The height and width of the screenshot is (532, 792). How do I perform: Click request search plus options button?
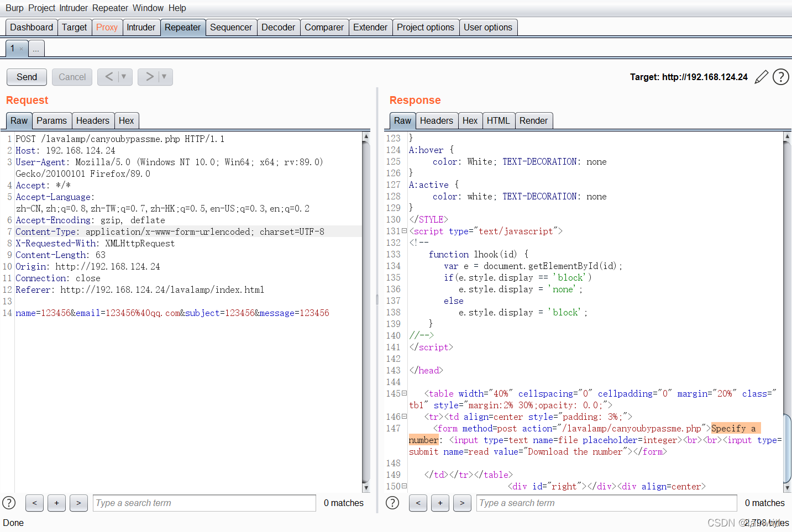click(x=56, y=503)
